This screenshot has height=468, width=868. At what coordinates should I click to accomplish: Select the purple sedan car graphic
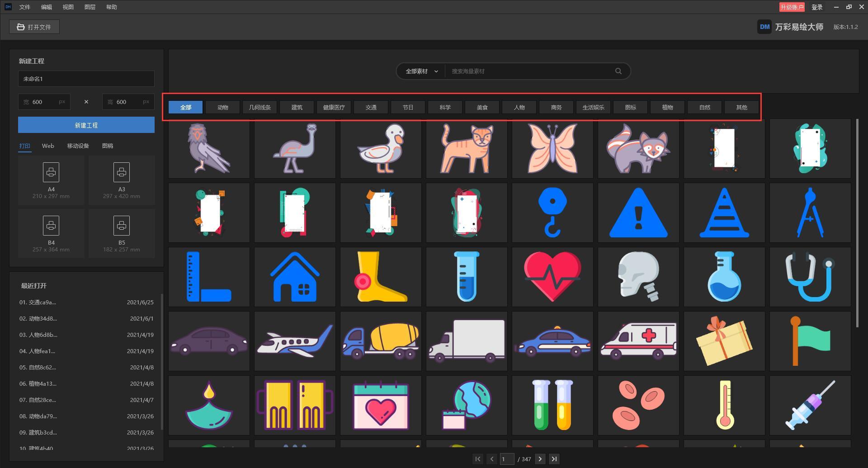209,341
